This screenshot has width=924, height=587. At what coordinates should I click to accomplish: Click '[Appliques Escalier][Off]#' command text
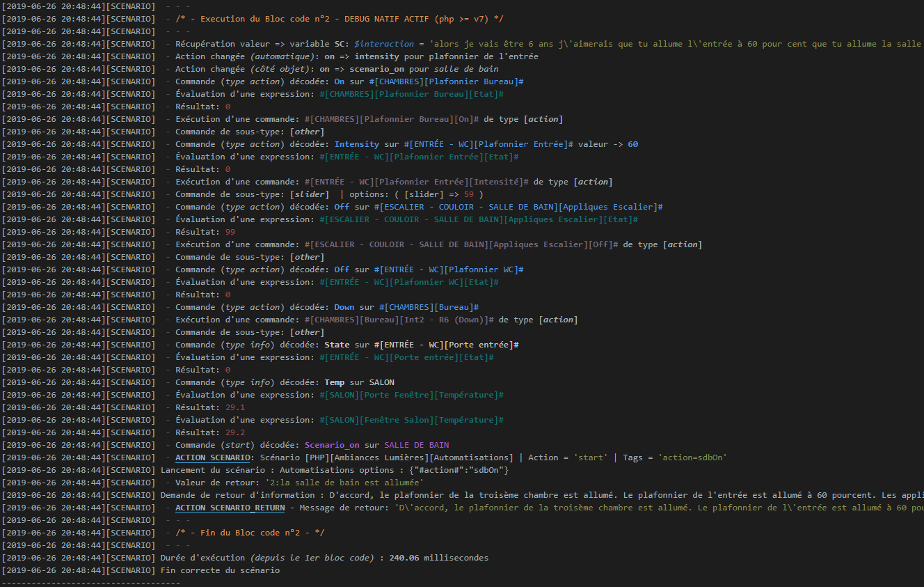click(553, 244)
